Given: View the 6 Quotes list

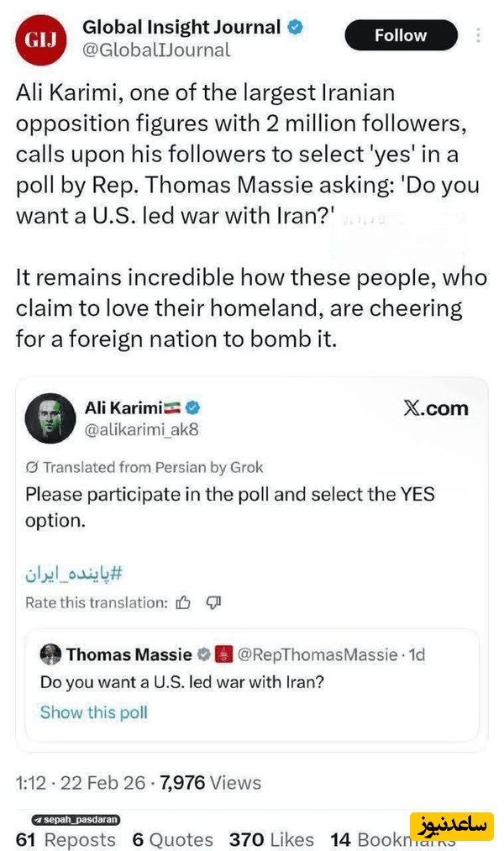Looking at the screenshot, I should coord(172,839).
